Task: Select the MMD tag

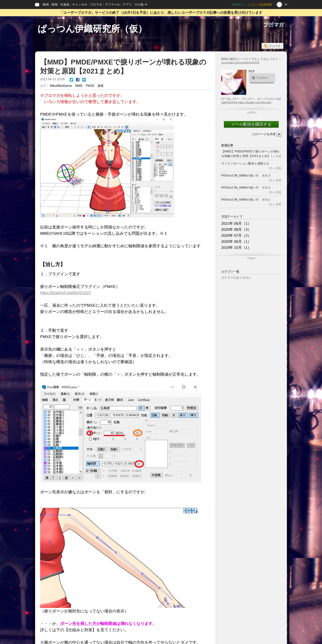Action: click(79, 86)
